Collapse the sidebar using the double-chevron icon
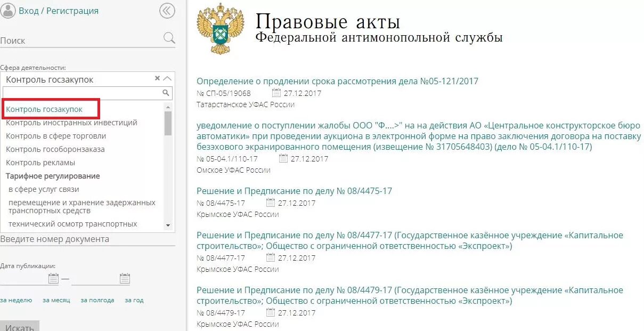 point(166,10)
